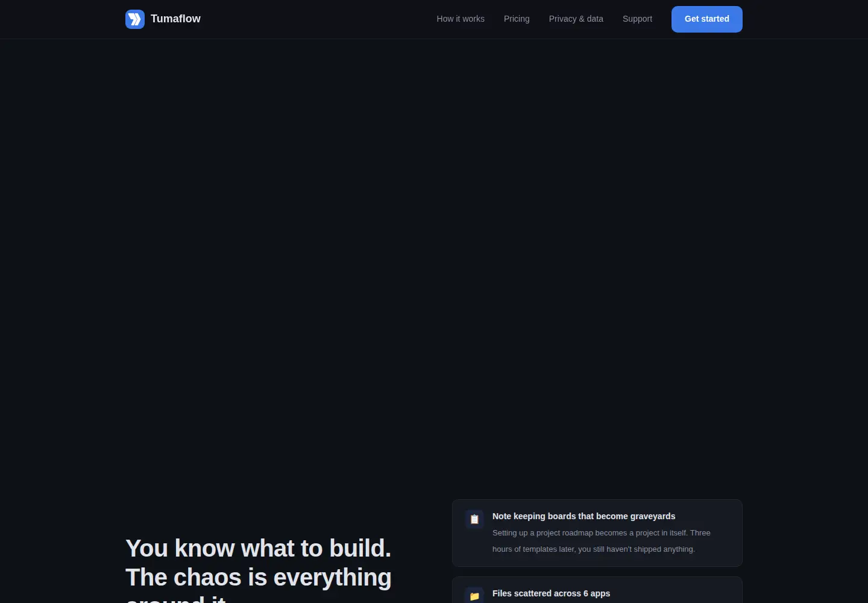Image resolution: width=868 pixels, height=603 pixels.
Task: Go to the Pricing section
Action: [x=517, y=19]
